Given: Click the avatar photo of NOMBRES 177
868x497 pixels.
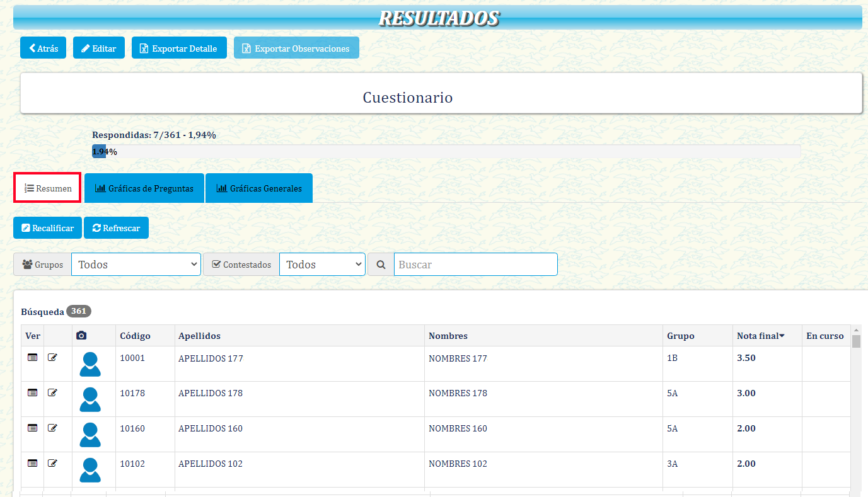Looking at the screenshot, I should tap(90, 364).
